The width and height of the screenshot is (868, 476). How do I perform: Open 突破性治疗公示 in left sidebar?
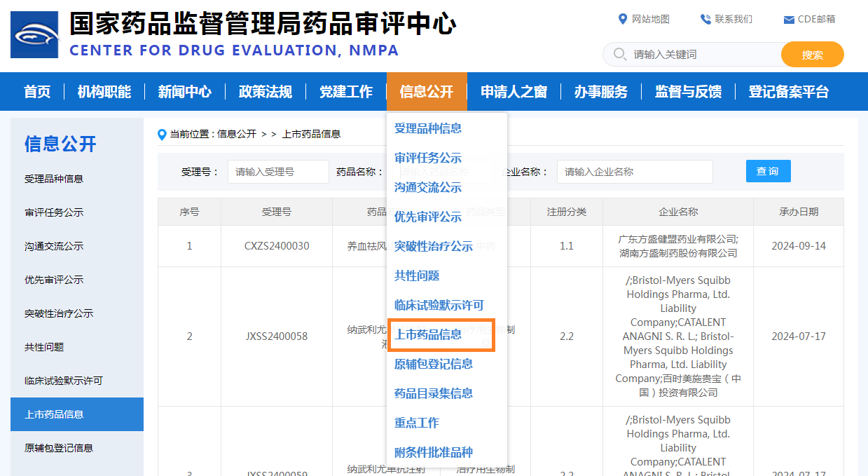click(59, 313)
